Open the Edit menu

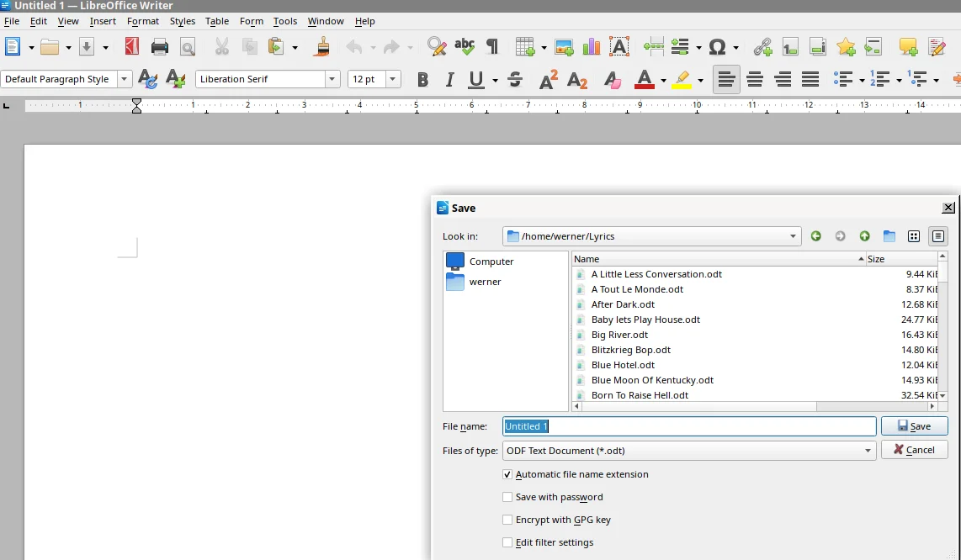pyautogui.click(x=39, y=21)
